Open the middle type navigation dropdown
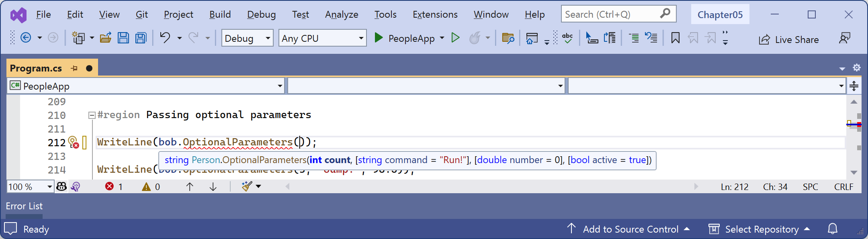This screenshot has height=239, width=868. coord(426,86)
